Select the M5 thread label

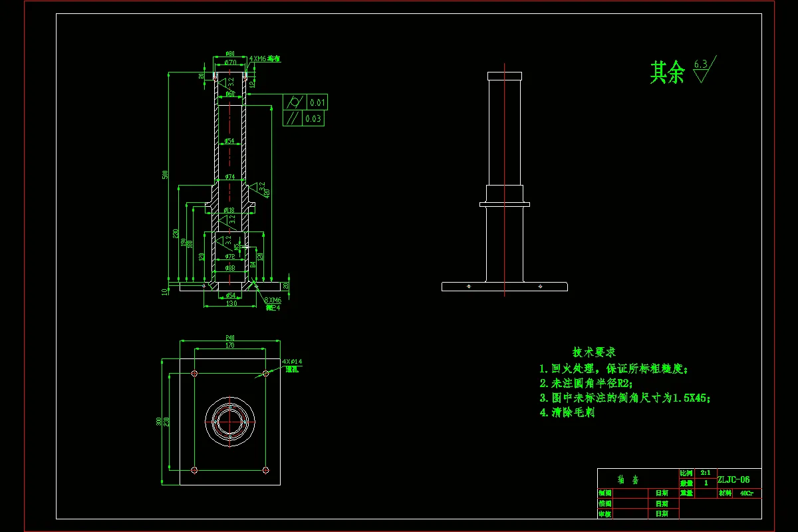click(237, 246)
